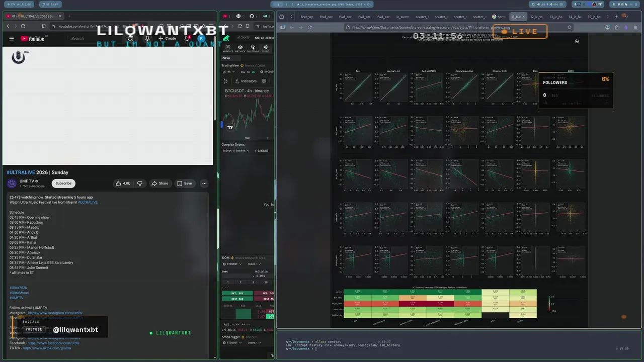Toggle Privacy eye in trading terminal
The image size is (644, 362).
pos(240,49)
